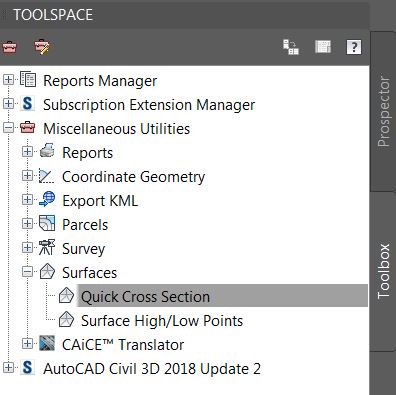396x395 pixels.
Task: Select Subscription Extension Manager label
Action: pyautogui.click(x=149, y=105)
